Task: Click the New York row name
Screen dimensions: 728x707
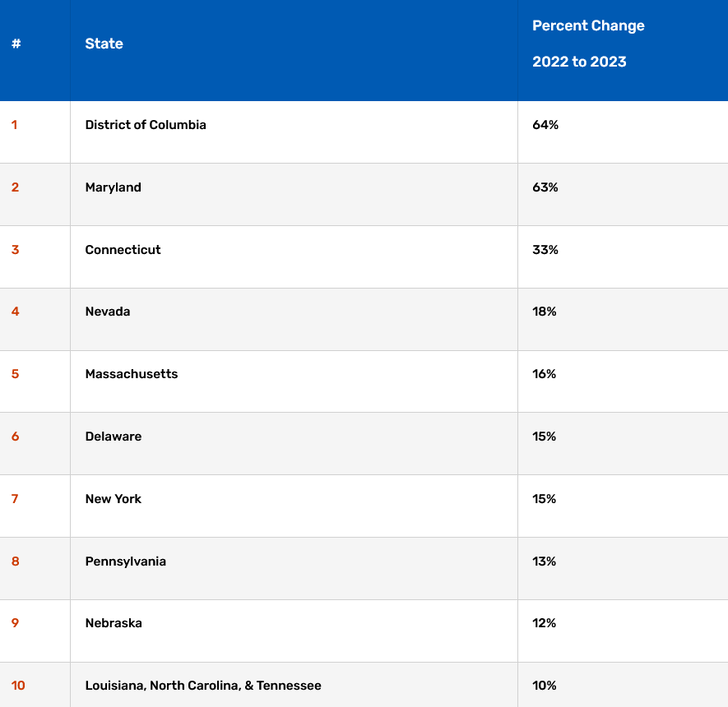Action: [x=114, y=499]
